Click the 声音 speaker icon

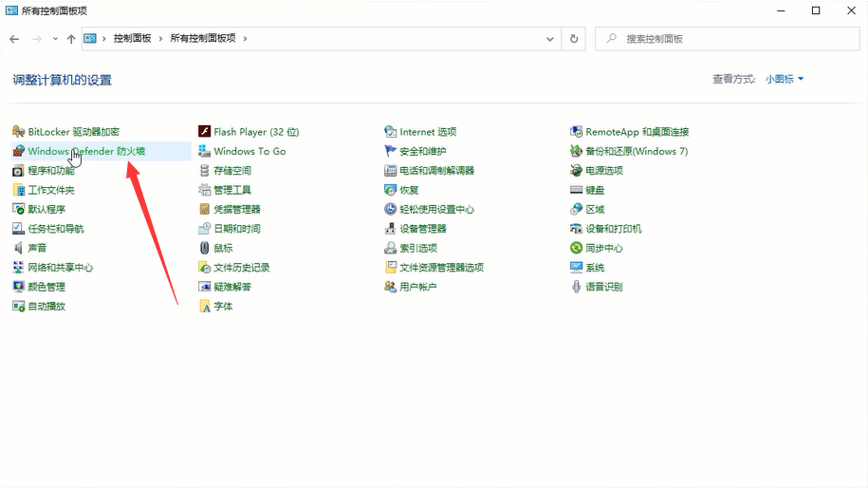pos(18,248)
